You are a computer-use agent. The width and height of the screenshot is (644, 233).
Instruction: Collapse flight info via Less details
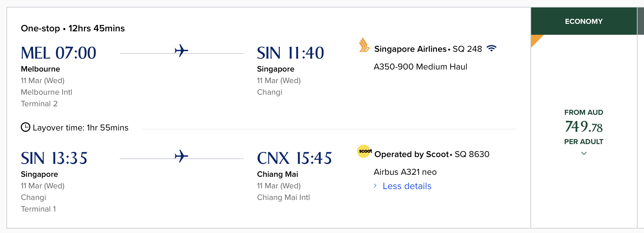point(407,186)
